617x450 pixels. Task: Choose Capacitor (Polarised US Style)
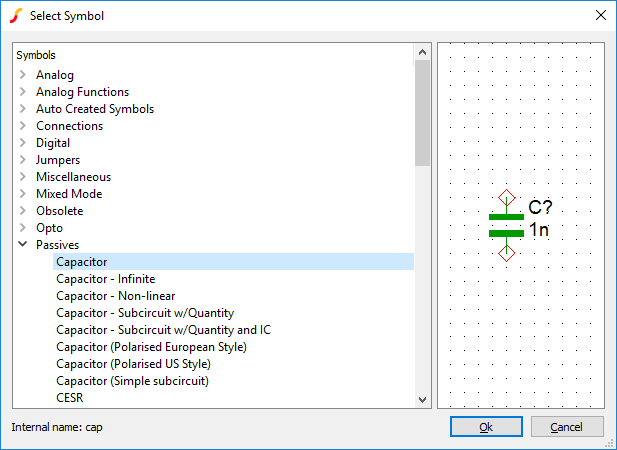click(x=133, y=364)
